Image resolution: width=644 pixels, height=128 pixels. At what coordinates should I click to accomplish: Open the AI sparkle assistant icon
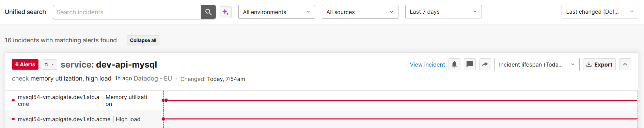tap(225, 12)
